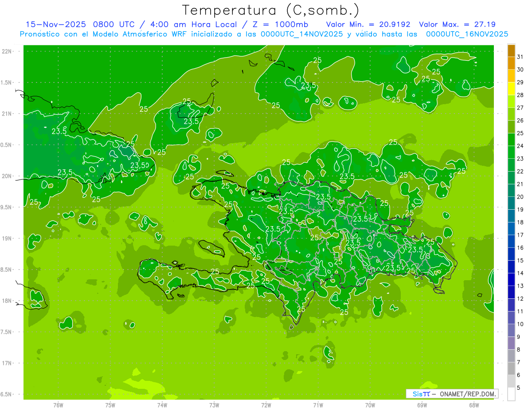Click the yellow colorbar segment between 28 and 29
532x411 pixels.
click(x=511, y=89)
